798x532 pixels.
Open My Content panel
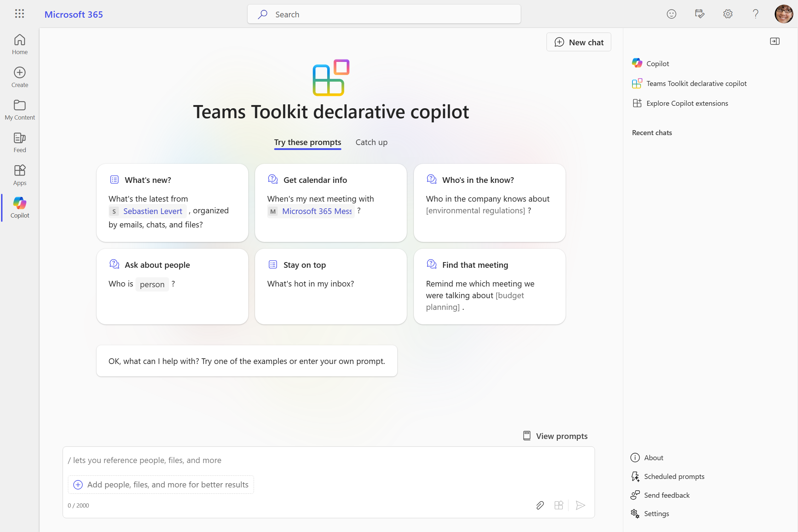coord(19,109)
